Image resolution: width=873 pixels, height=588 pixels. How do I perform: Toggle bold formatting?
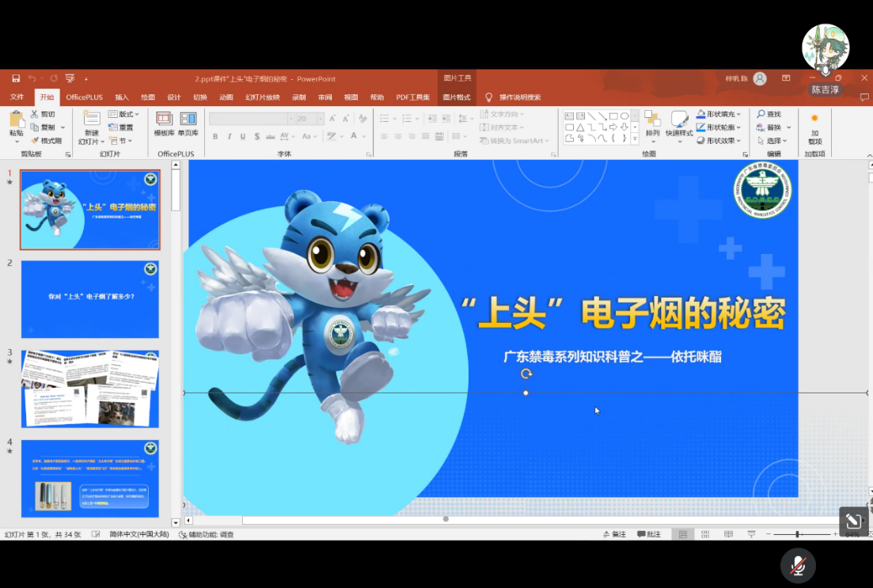pyautogui.click(x=215, y=136)
